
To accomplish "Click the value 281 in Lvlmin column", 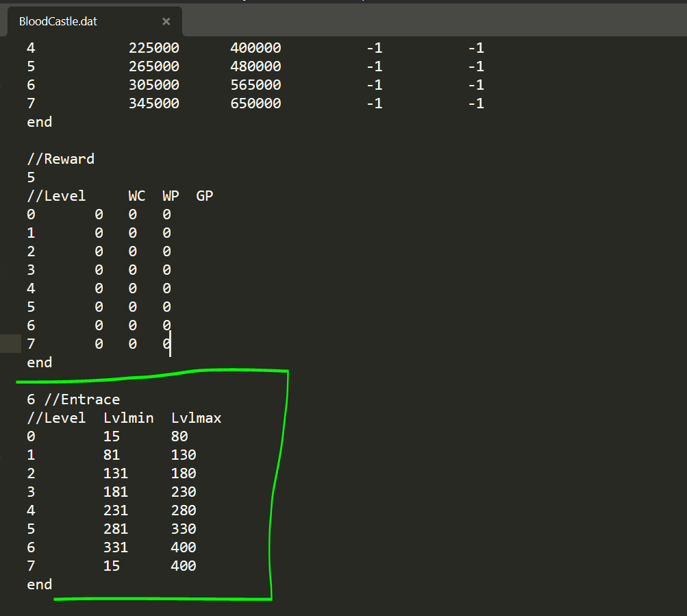I will click(116, 529).
